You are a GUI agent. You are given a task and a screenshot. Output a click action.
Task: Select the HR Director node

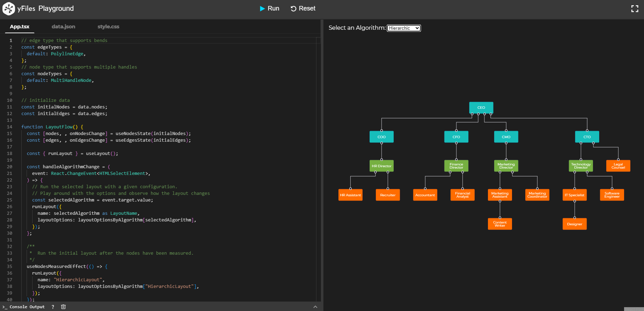click(x=381, y=166)
